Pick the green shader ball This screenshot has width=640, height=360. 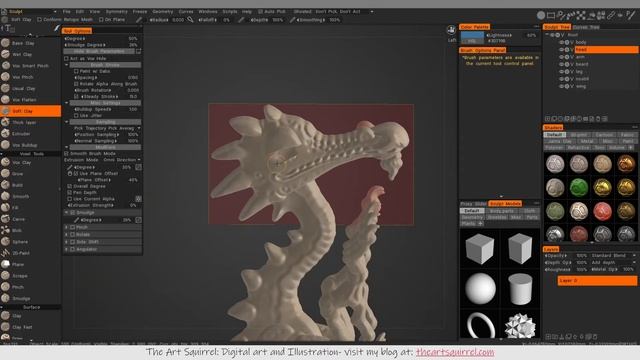pyautogui.click(x=578, y=187)
